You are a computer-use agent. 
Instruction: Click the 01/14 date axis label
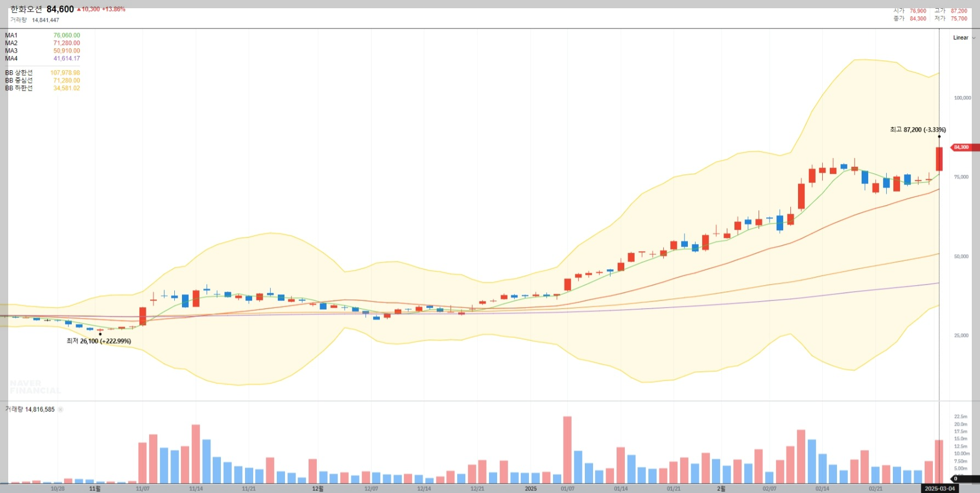620,489
